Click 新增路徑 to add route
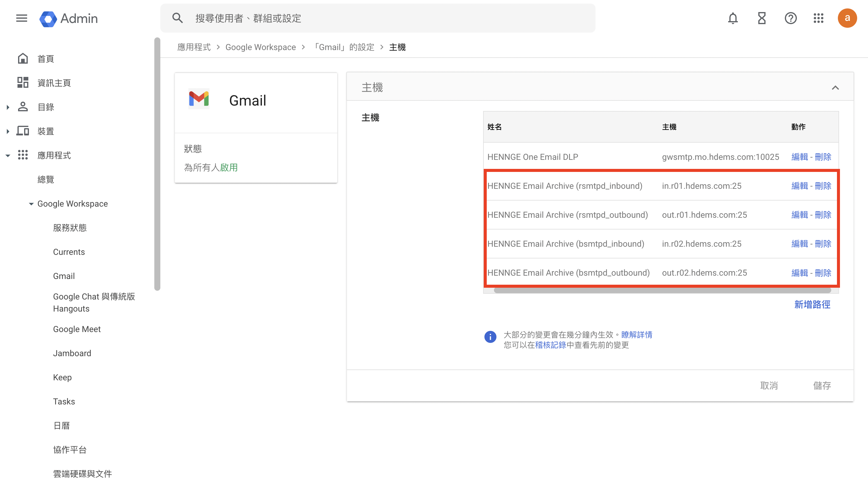868x494 pixels. (812, 304)
